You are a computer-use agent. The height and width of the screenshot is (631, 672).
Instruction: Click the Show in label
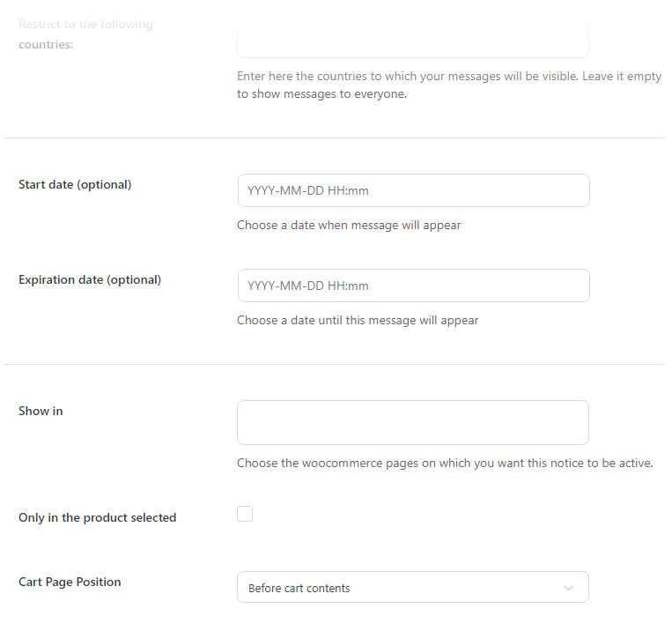pyautogui.click(x=41, y=412)
